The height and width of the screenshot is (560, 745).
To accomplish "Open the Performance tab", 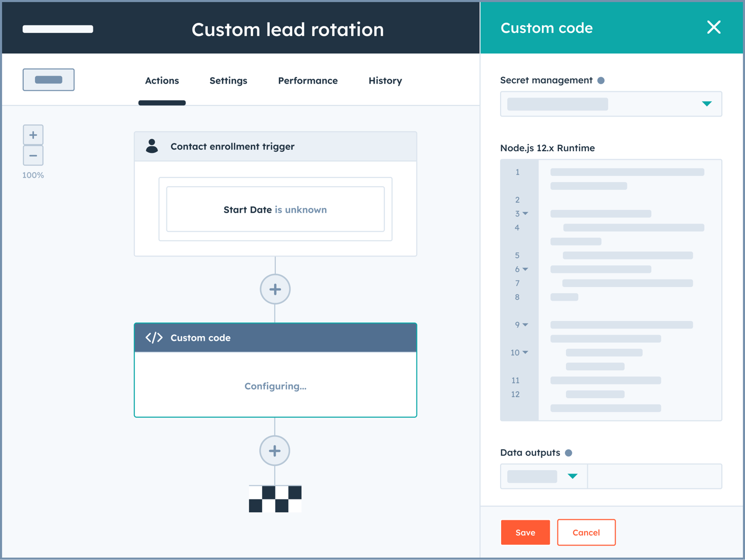I will coord(308,80).
